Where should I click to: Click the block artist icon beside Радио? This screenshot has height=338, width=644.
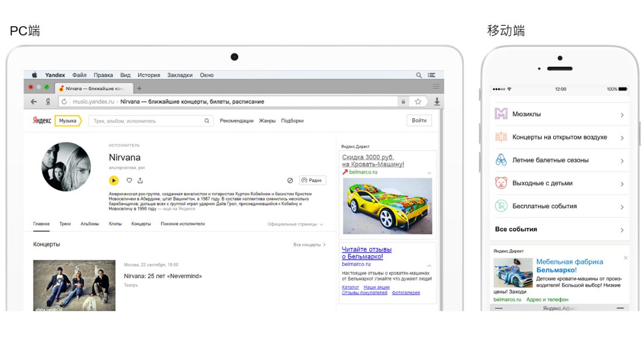[x=290, y=181]
